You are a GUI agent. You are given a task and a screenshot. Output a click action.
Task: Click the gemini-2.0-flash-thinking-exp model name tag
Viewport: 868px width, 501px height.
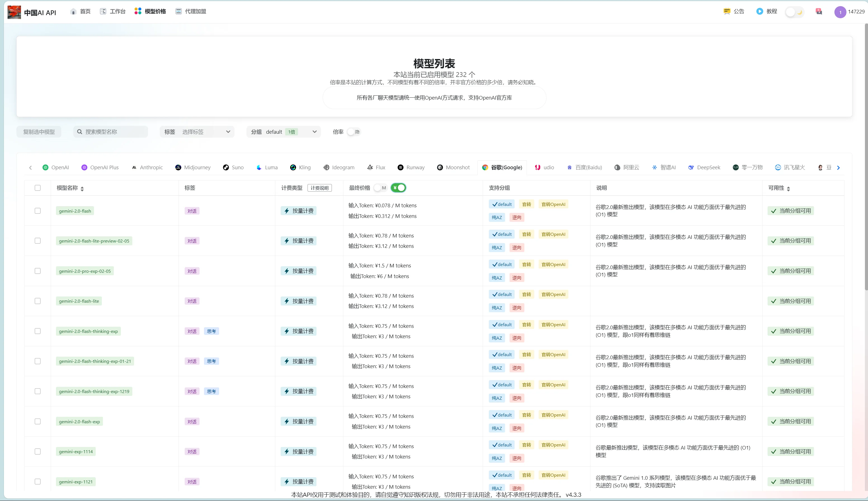coord(88,331)
